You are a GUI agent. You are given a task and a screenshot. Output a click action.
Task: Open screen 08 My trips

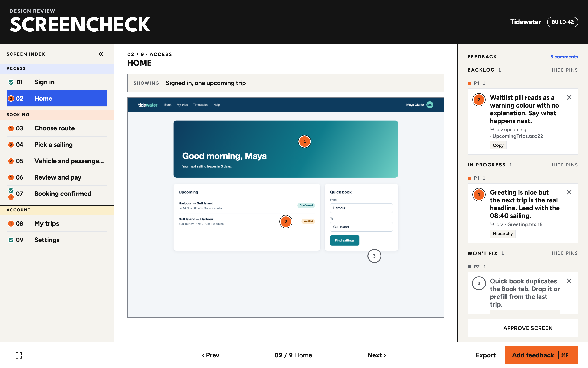tap(57, 223)
